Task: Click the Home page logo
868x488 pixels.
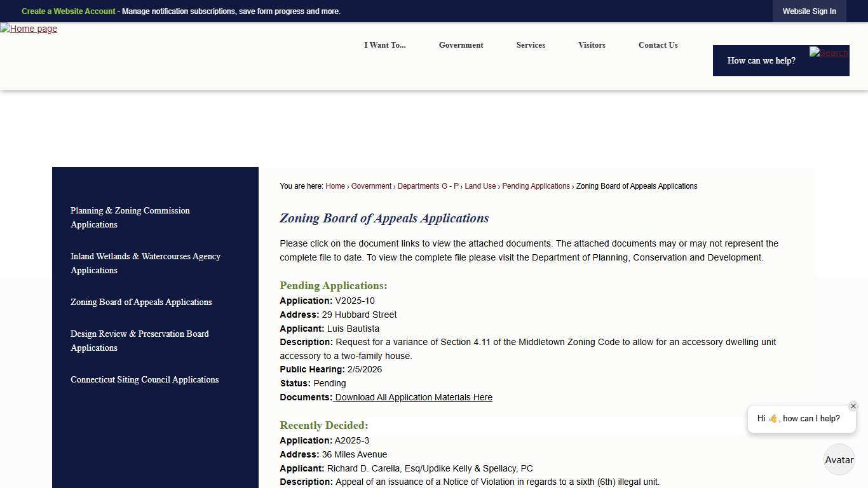Action: coord(29,29)
